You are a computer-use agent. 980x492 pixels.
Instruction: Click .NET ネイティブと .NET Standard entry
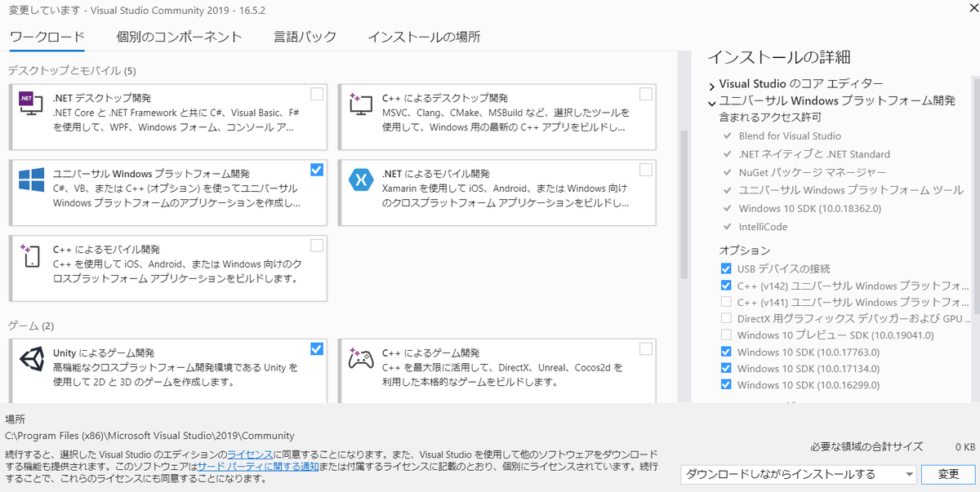tap(814, 154)
